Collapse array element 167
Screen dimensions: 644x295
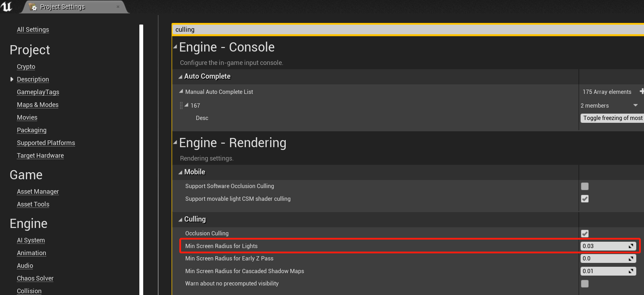point(186,105)
